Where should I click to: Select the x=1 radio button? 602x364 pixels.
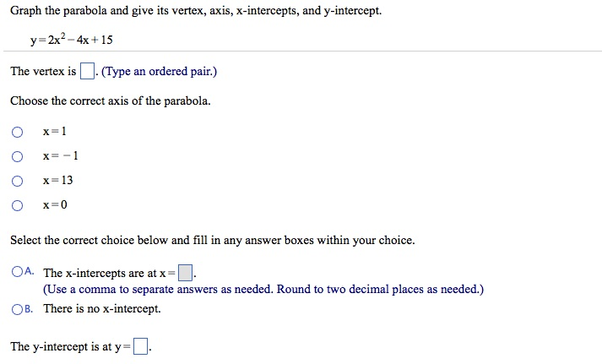pyautogui.click(x=17, y=132)
